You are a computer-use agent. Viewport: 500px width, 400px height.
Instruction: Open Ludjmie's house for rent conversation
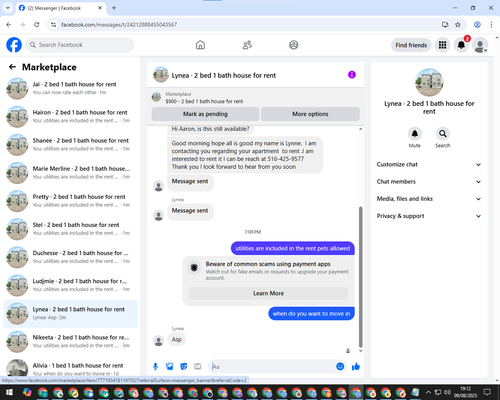pos(70,285)
